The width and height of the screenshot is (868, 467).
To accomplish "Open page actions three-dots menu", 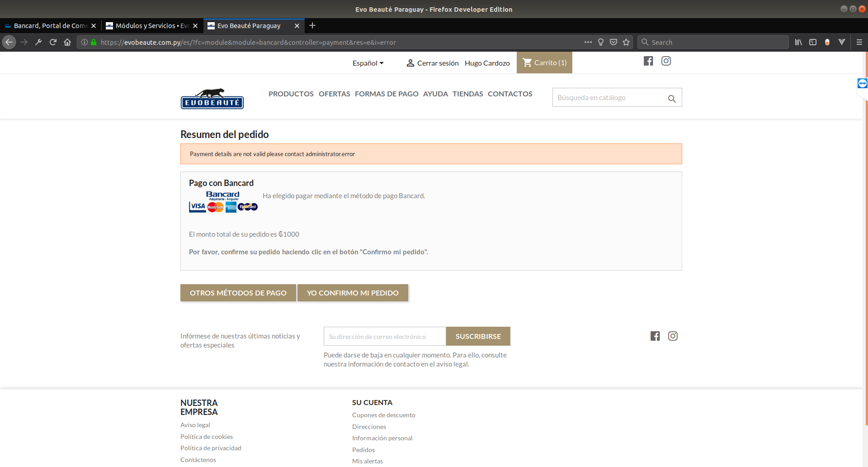I will (x=588, y=42).
